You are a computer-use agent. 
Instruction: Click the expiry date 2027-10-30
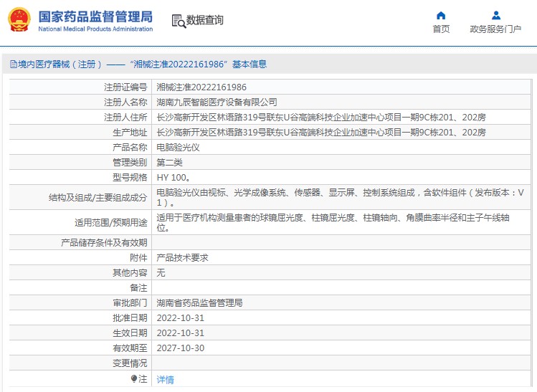(181, 348)
